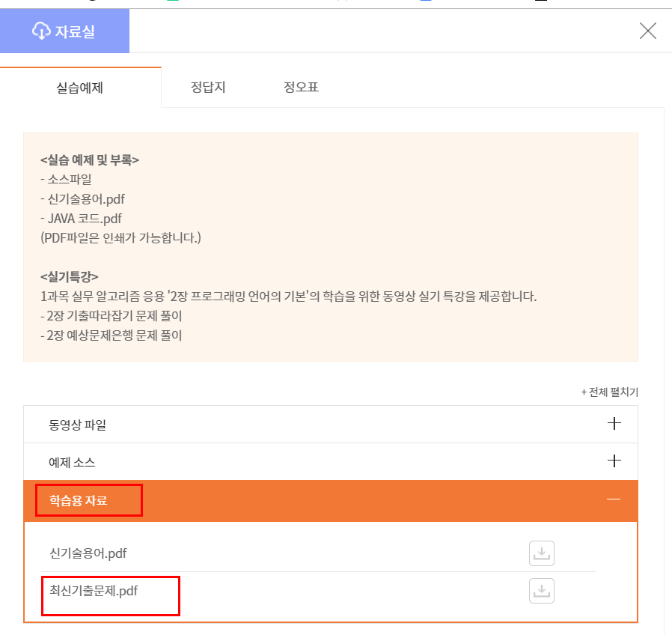Image resolution: width=672 pixels, height=635 pixels.
Task: Open the 예제 소스 accordion row
Action: point(331,462)
